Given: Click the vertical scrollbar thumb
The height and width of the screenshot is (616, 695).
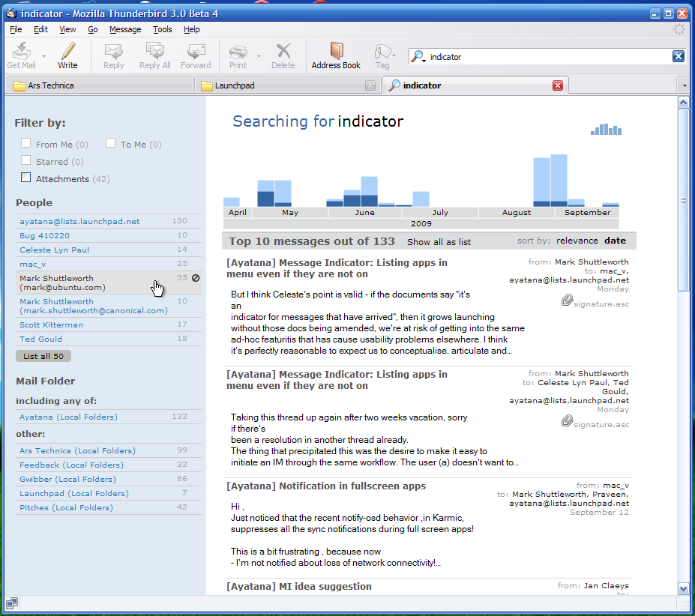Looking at the screenshot, I should coord(684,200).
